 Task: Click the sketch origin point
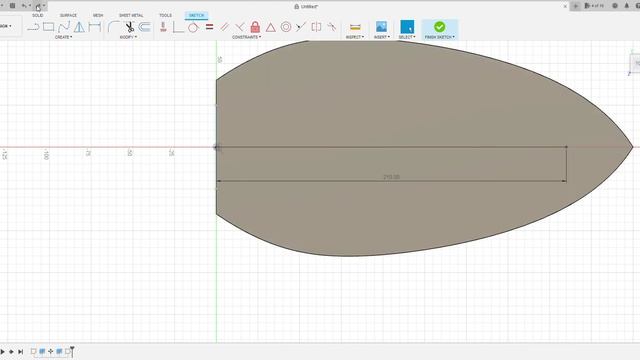point(216,147)
